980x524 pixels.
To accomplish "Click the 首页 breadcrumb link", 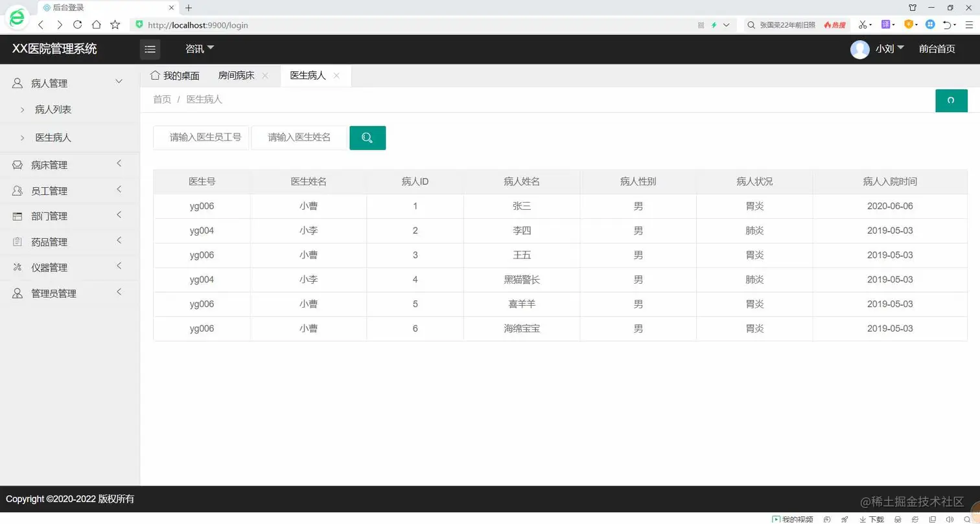I will [x=162, y=99].
